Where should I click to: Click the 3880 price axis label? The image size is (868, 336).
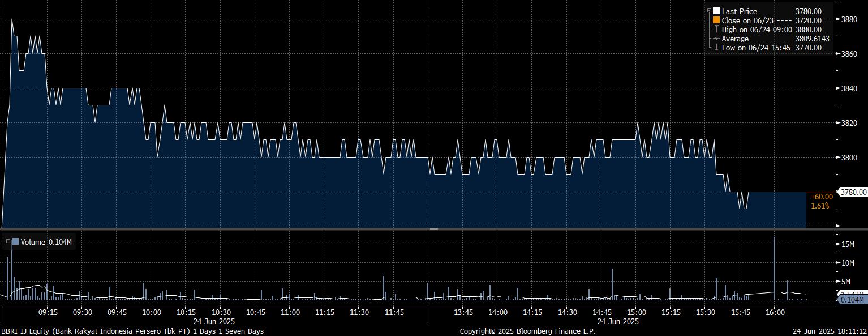[x=849, y=19]
